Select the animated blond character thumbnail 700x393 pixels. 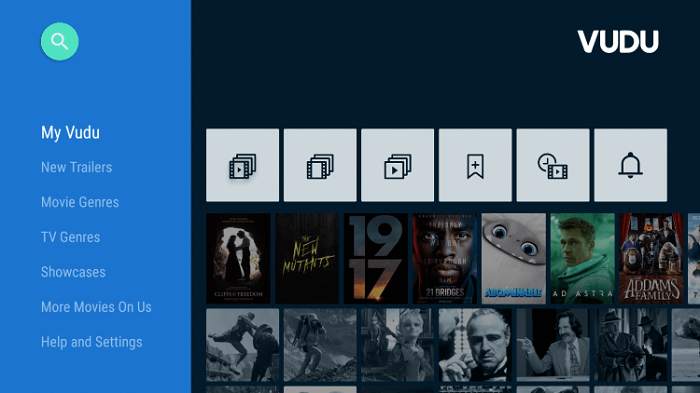(397, 345)
